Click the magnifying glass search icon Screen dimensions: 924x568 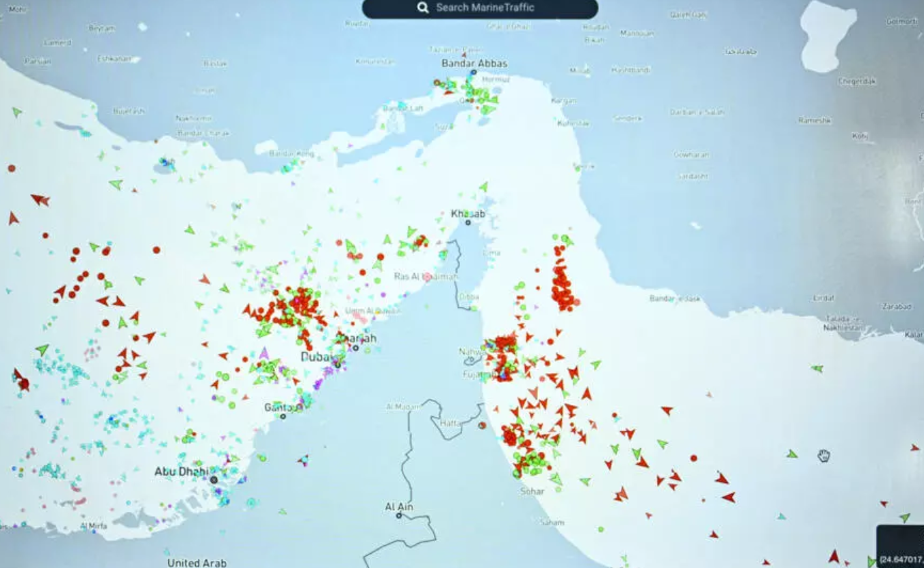pyautogui.click(x=423, y=8)
